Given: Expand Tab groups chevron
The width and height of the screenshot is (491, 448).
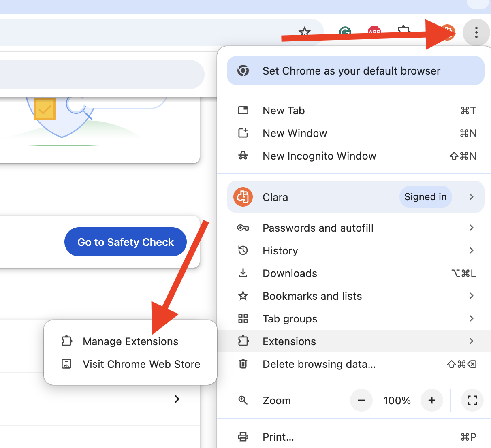Looking at the screenshot, I should pyautogui.click(x=471, y=318).
